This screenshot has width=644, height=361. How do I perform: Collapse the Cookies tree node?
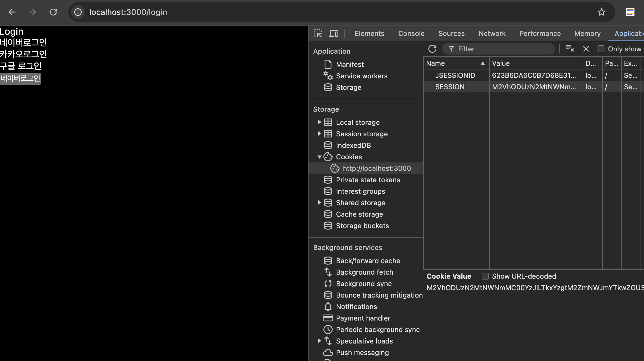coord(319,157)
